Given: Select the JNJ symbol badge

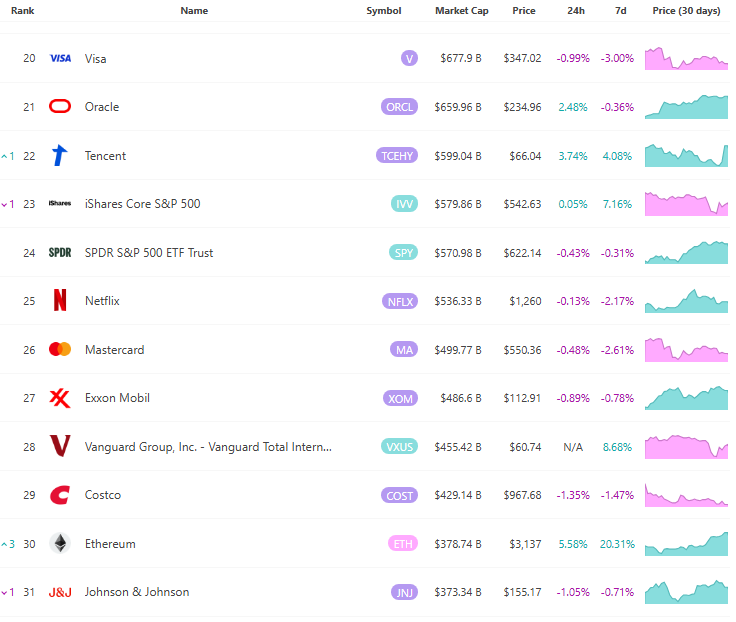Looking at the screenshot, I should (x=404, y=592).
